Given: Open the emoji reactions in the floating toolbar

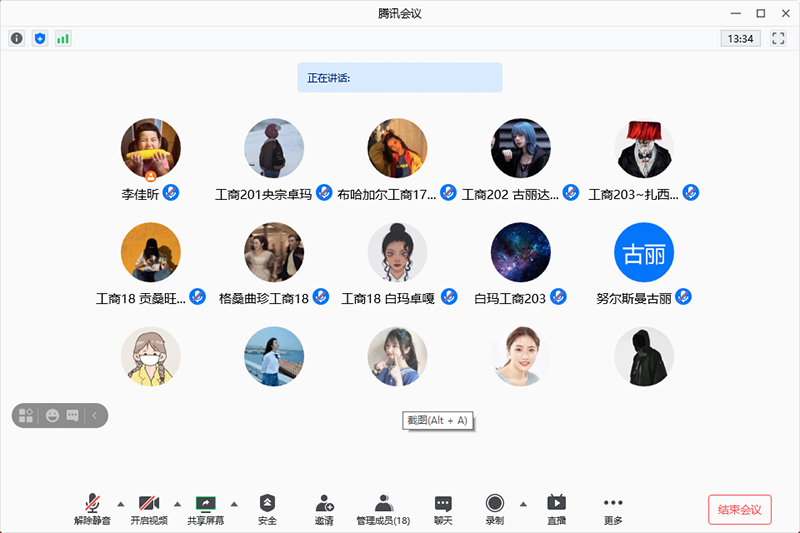Looking at the screenshot, I should point(52,415).
